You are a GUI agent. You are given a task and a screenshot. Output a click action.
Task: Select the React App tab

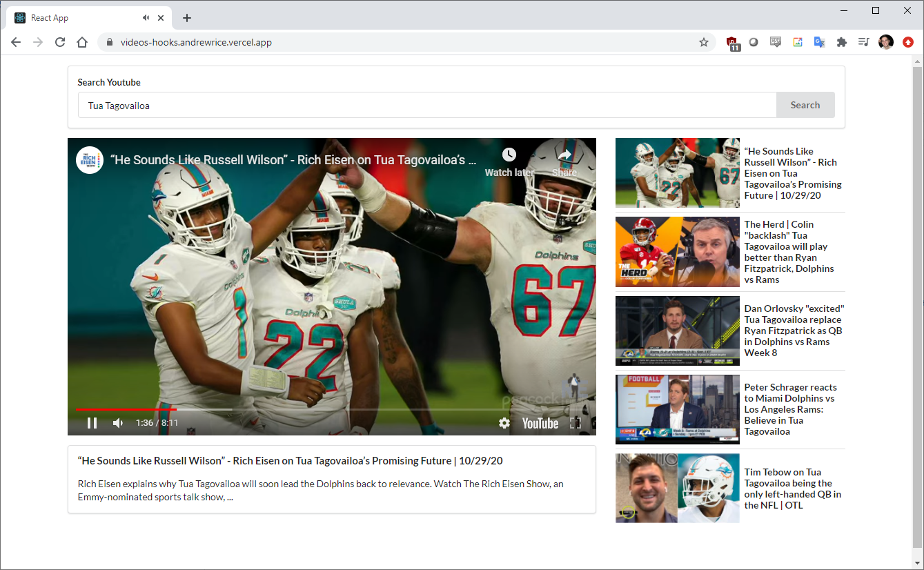click(x=88, y=18)
